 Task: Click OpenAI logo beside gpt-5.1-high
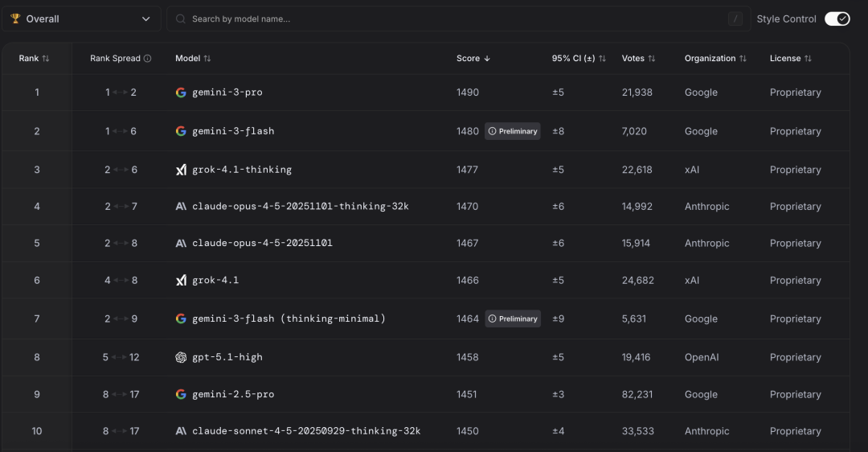[x=181, y=357]
